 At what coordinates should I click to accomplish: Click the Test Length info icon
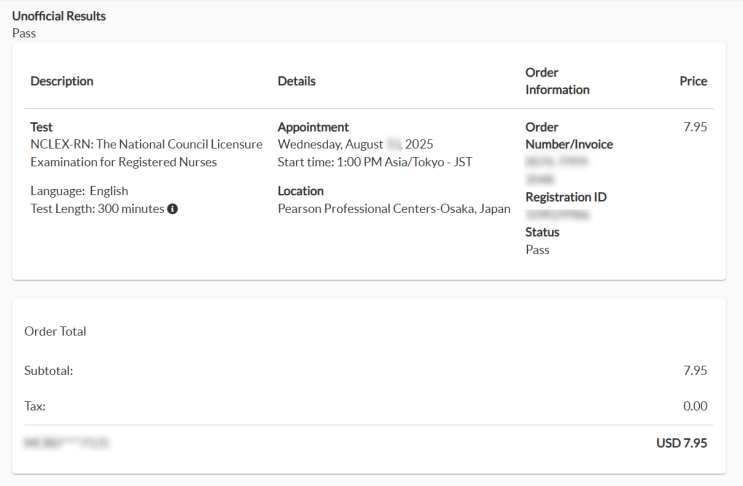[x=173, y=209]
